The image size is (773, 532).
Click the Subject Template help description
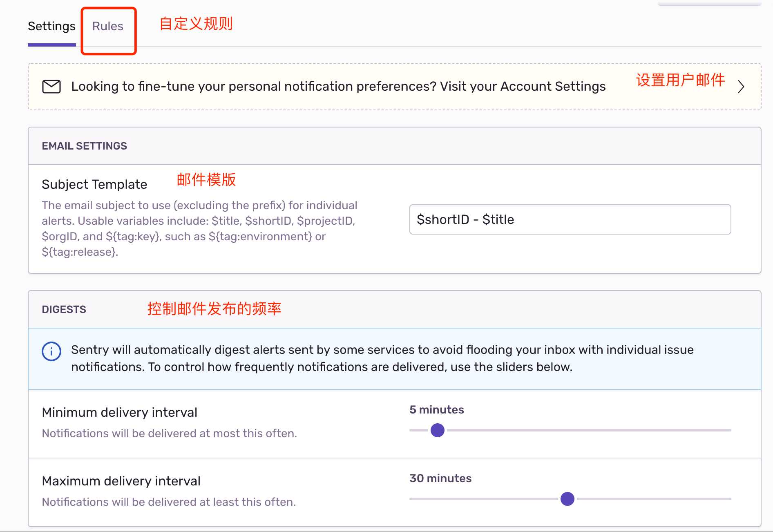(x=199, y=228)
